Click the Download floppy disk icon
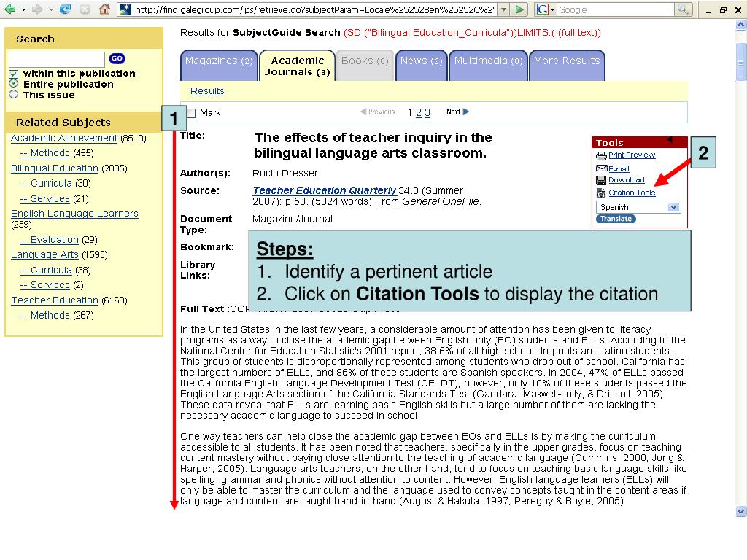This screenshot has height=560, width=747. click(601, 180)
